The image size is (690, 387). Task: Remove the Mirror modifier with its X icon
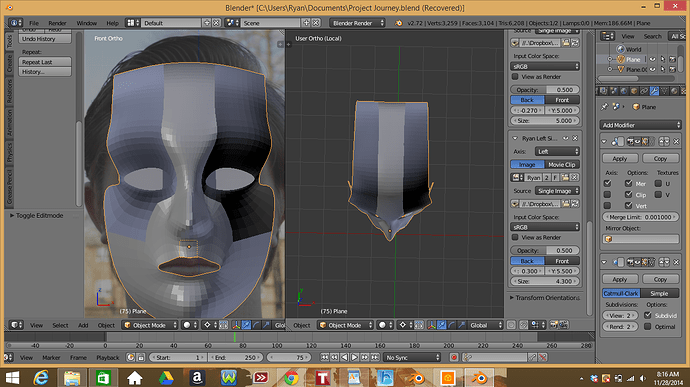pos(676,141)
